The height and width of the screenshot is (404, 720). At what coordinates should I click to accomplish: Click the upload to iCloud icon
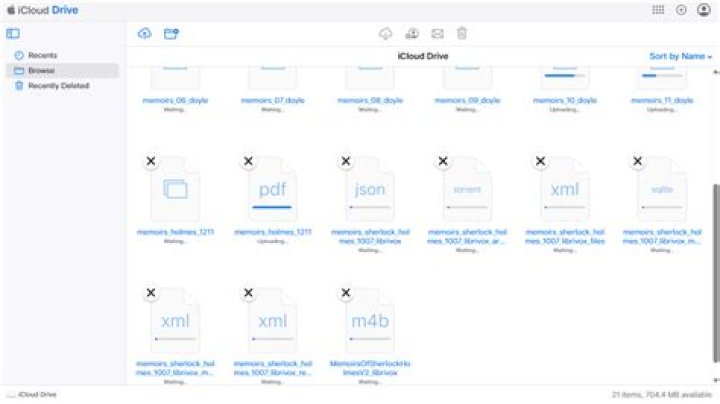(x=145, y=34)
